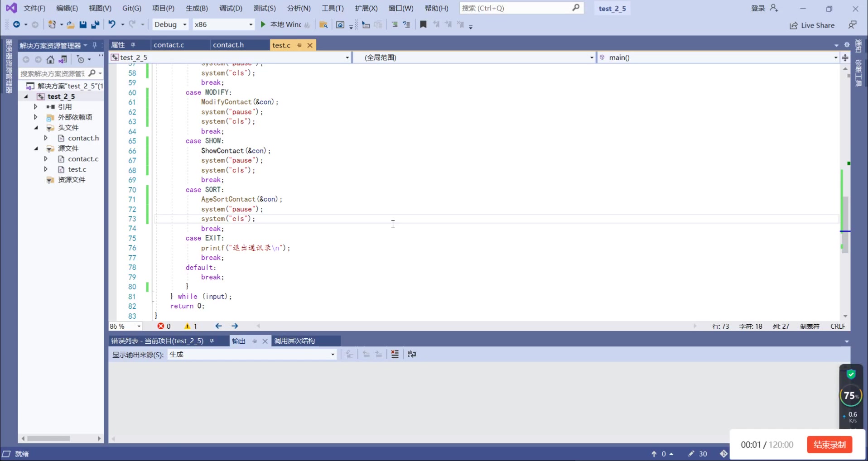Click the 登录 sign-in link
868x461 pixels.
click(757, 8)
